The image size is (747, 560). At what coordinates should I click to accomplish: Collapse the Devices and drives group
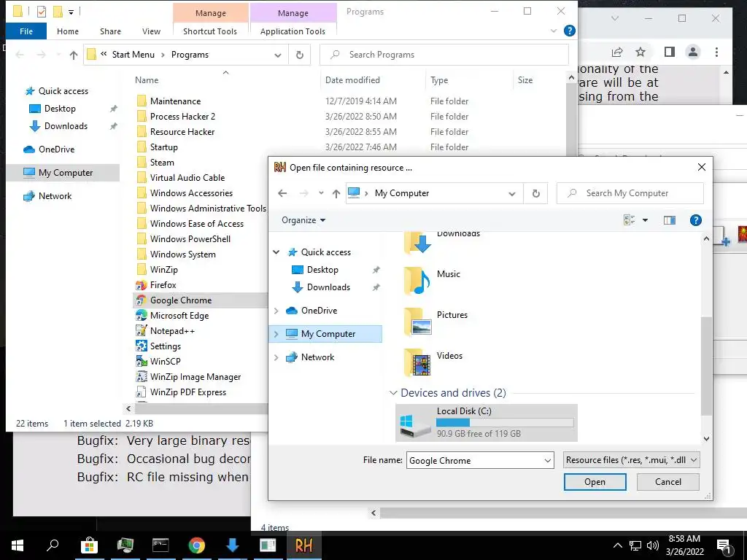coord(393,393)
